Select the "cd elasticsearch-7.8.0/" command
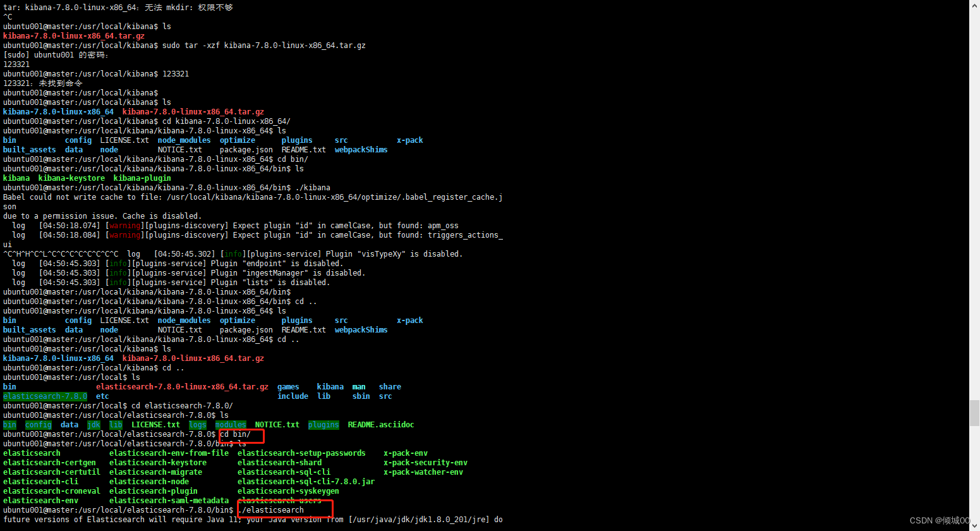The height and width of the screenshot is (531, 980). pos(182,406)
